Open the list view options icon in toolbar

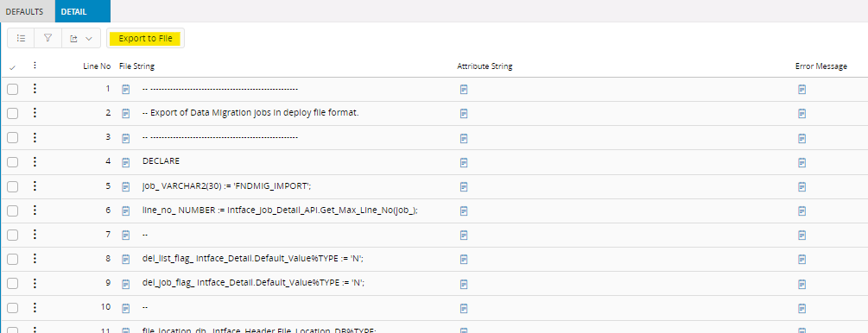tap(21, 38)
